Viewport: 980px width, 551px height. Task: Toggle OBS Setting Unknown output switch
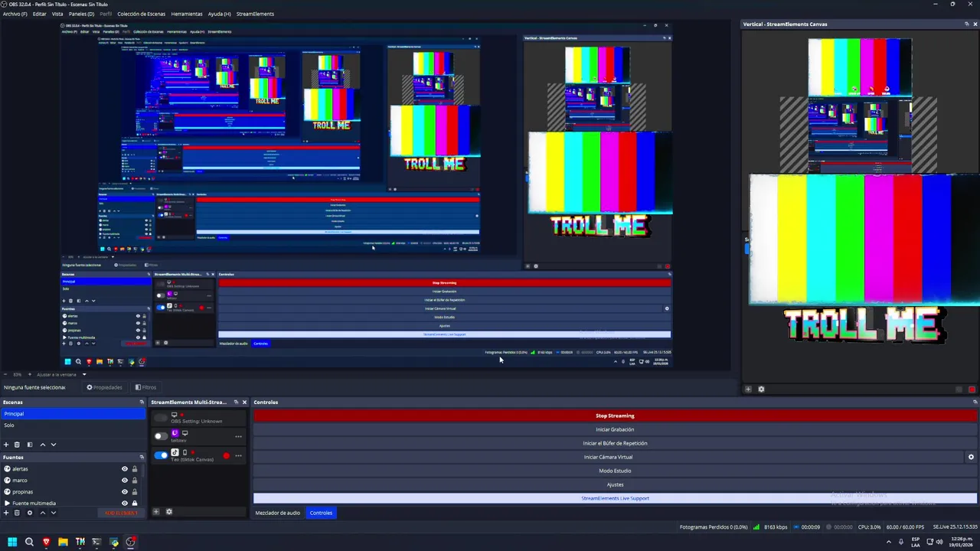click(x=161, y=418)
